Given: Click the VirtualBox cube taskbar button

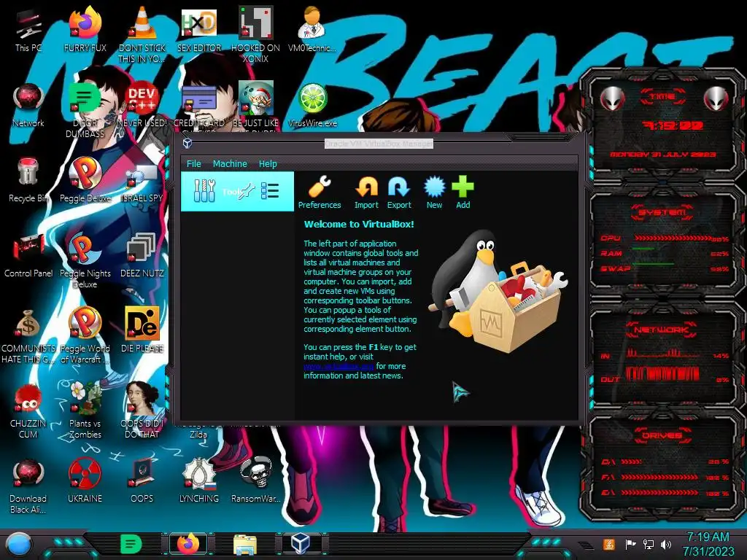Looking at the screenshot, I should pos(301,543).
